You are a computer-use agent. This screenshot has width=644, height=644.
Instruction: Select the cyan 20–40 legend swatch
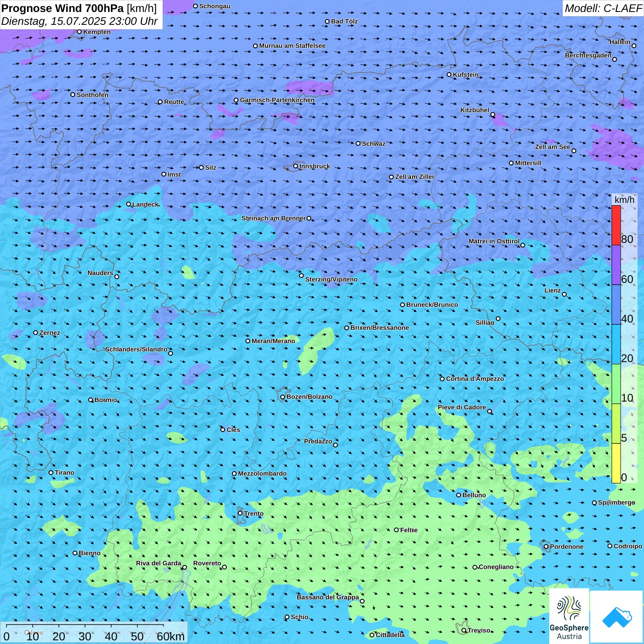pyautogui.click(x=616, y=345)
